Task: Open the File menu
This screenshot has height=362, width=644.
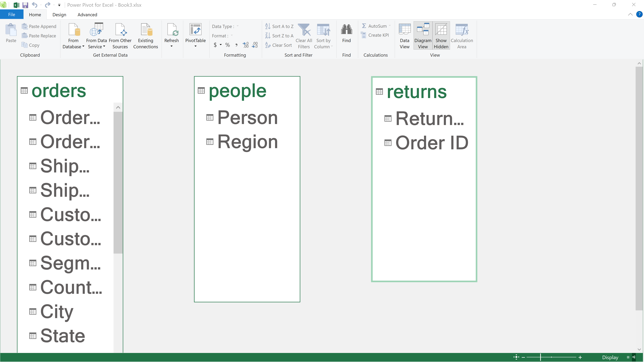Action: [x=12, y=15]
